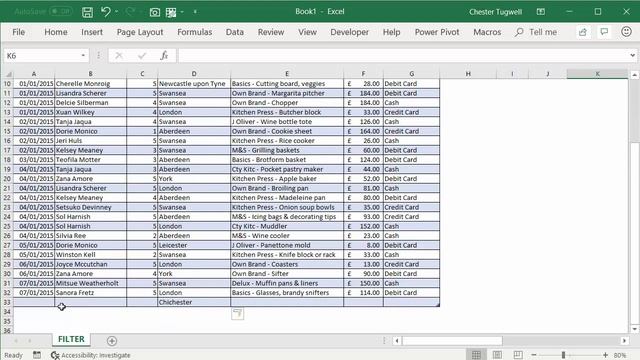Customize Quick Access Toolbar dropdown
Viewport: 640px width, 360px height.
195,12
